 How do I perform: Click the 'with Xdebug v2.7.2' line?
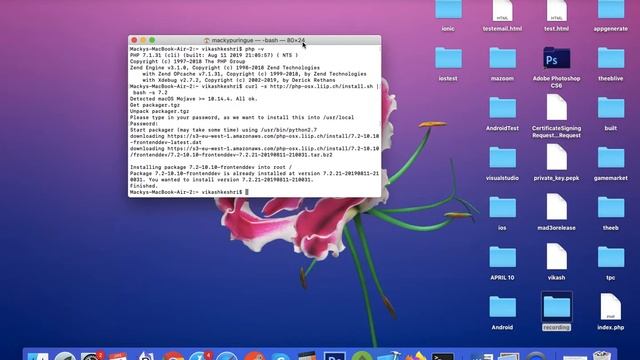(x=239, y=80)
